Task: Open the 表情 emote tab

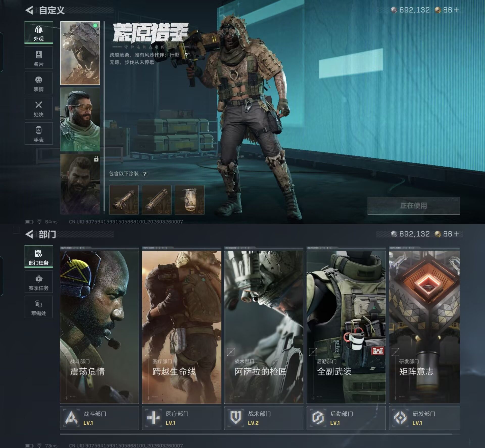Action: point(39,83)
